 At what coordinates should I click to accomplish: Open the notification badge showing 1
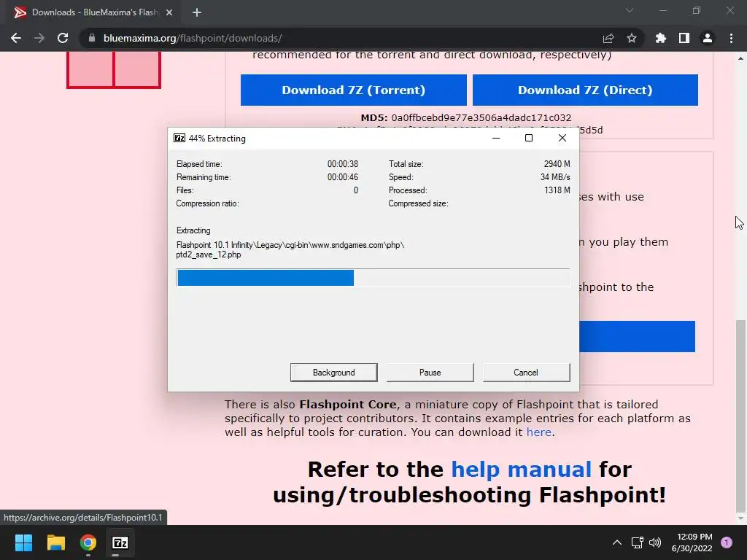click(727, 542)
